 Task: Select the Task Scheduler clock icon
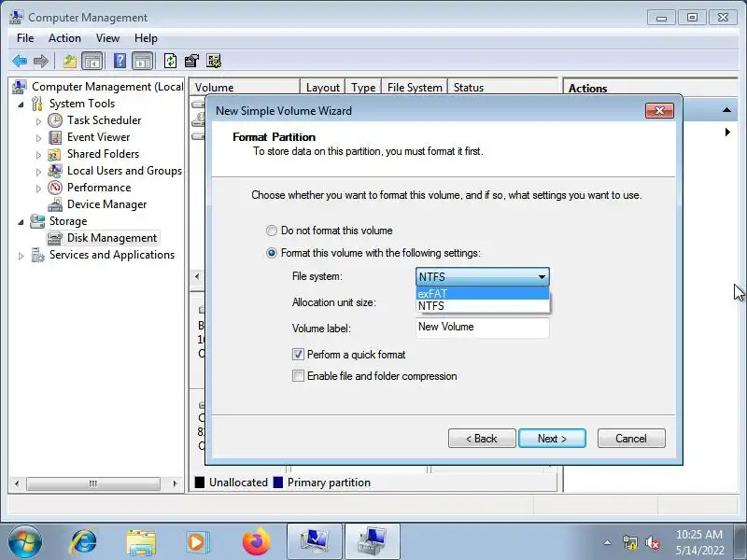pos(55,120)
